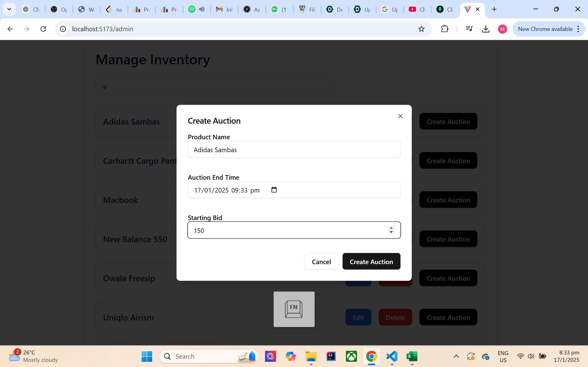Submit the dialog's Create Auction button
Viewport: 588px width, 367px height.
coord(371,261)
